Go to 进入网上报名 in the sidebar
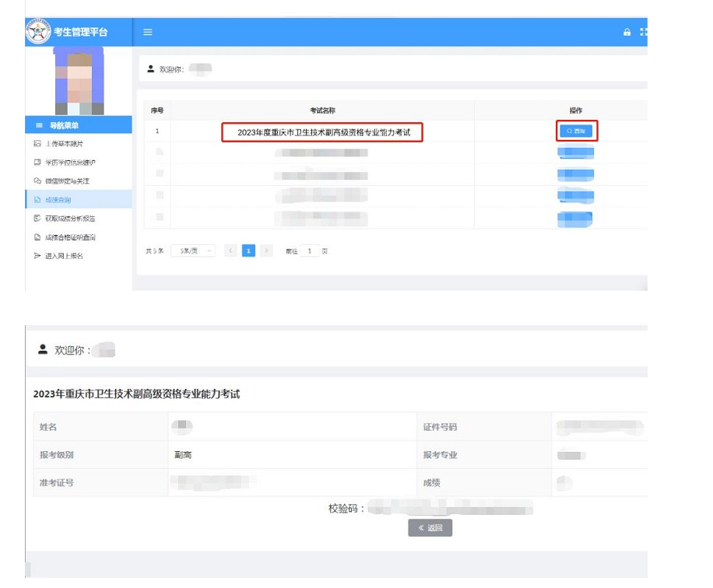 (x=64, y=256)
